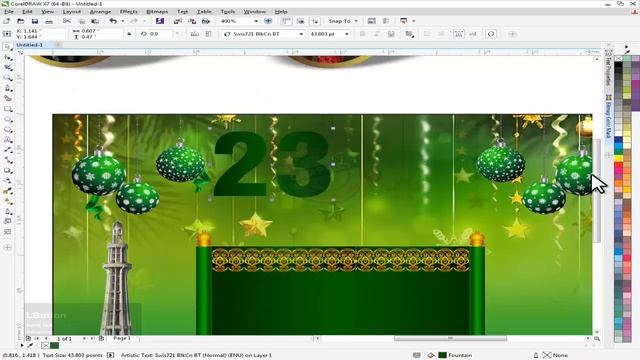
Task: Toggle Mirror horizontally button
Action: pos(194,34)
